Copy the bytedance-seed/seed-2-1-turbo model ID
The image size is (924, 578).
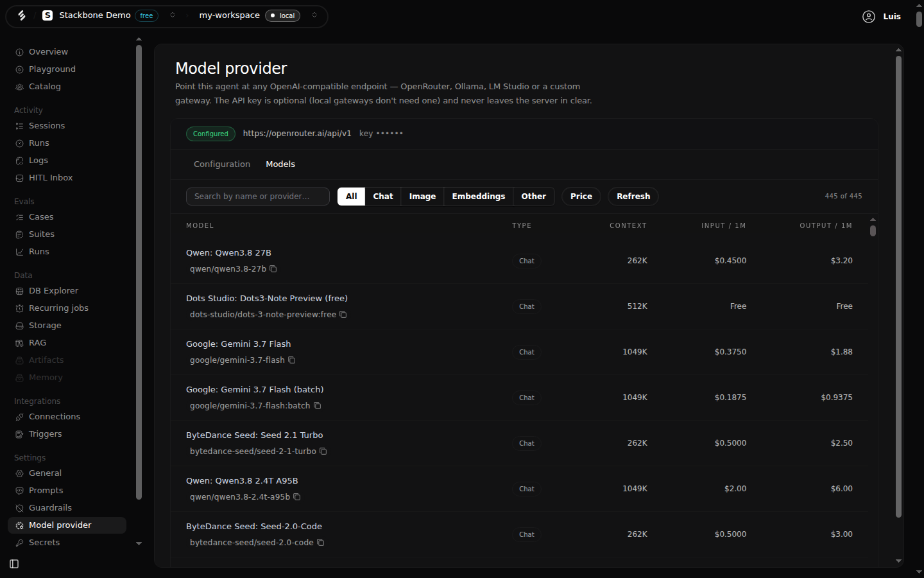[323, 451]
